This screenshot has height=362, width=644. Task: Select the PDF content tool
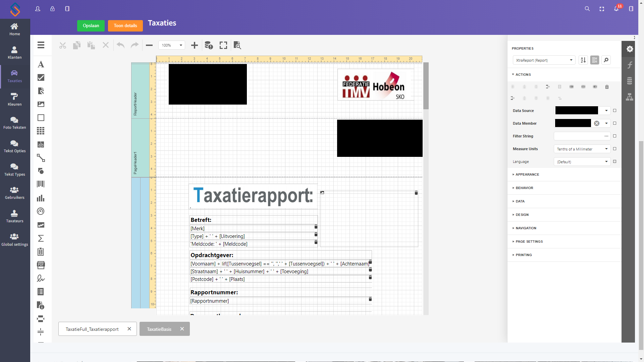click(41, 265)
